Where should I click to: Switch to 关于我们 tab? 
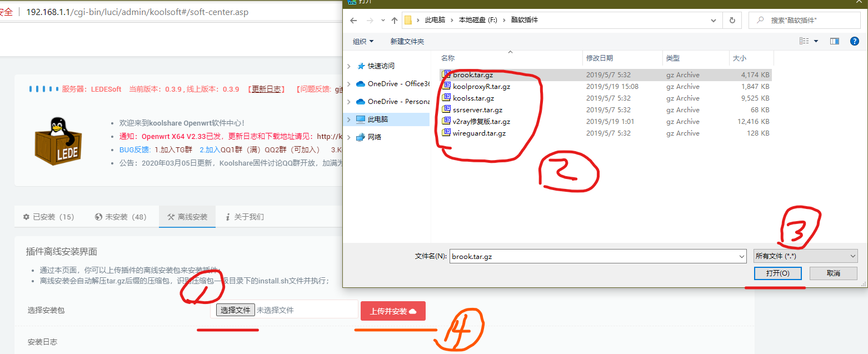point(245,217)
